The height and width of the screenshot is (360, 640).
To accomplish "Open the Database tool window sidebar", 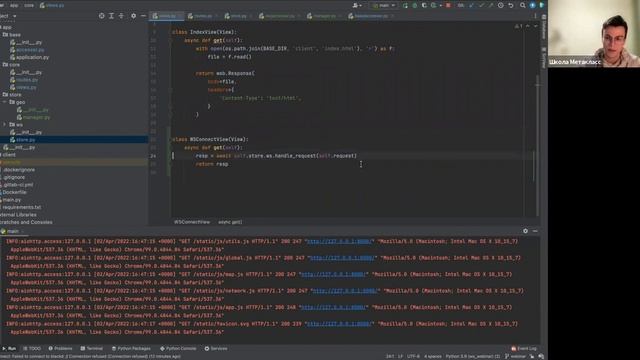I will [x=544, y=27].
